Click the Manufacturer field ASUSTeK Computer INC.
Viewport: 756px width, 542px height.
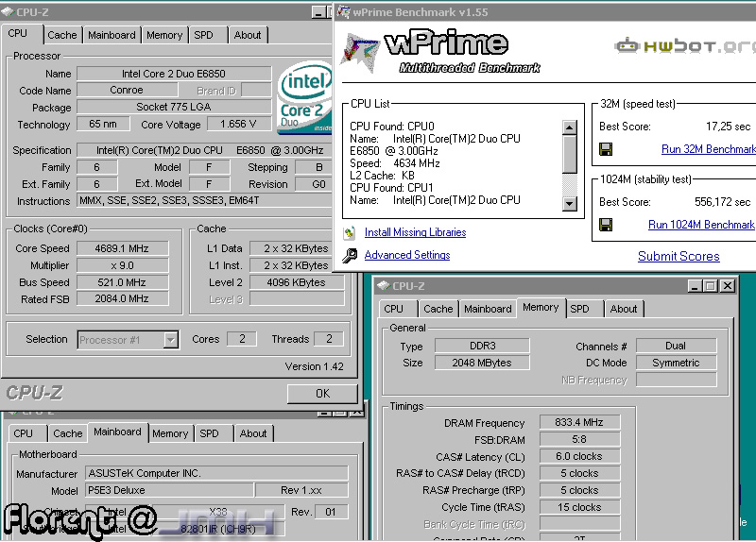pyautogui.click(x=216, y=474)
